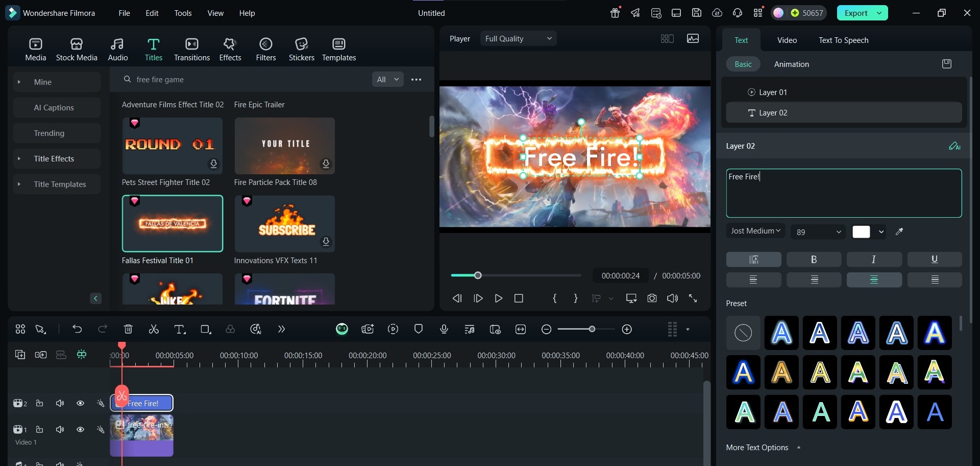980x466 pixels.
Task: Toggle bold text formatting
Action: [814, 260]
